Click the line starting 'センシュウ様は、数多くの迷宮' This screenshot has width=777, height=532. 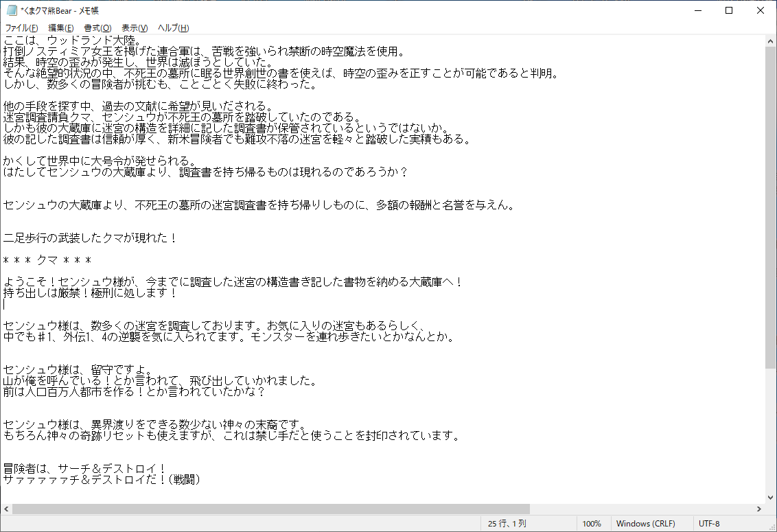click(x=216, y=325)
